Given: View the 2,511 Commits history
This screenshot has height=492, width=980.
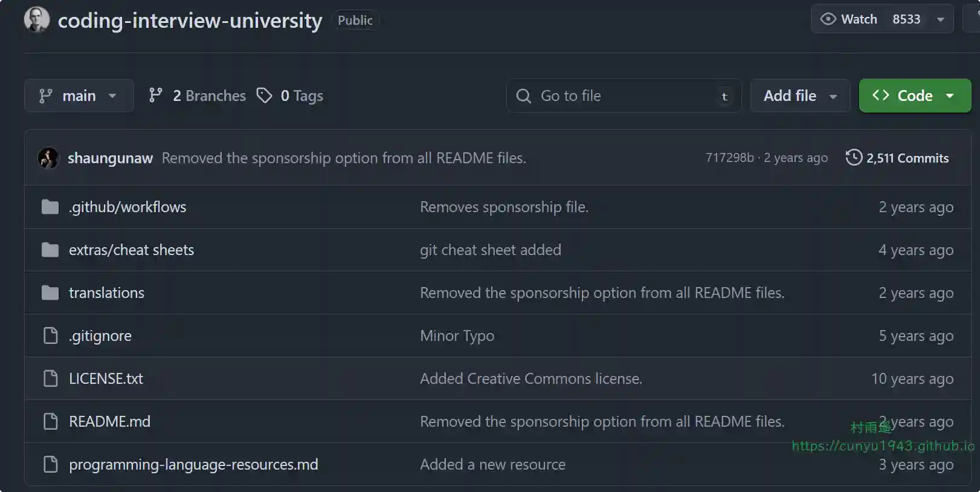Looking at the screenshot, I should pyautogui.click(x=907, y=158).
